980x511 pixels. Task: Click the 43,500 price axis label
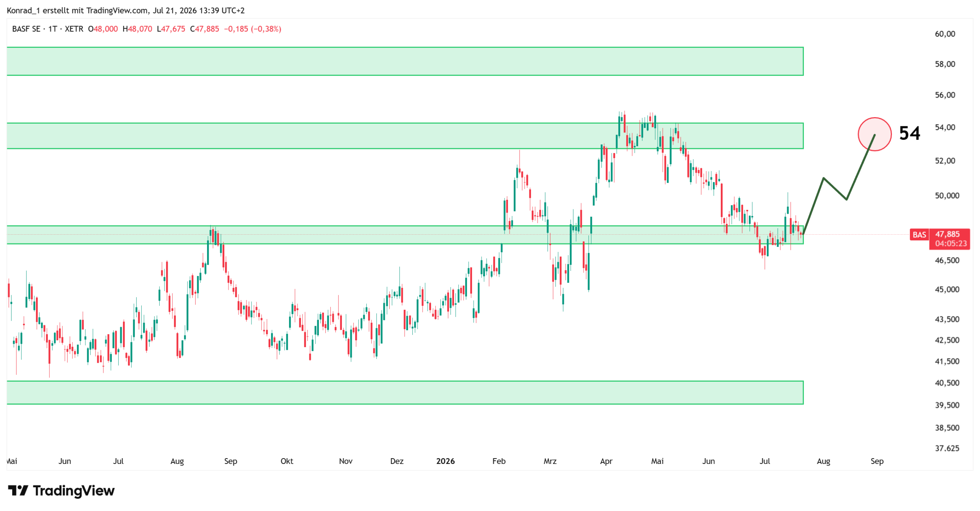[947, 319]
